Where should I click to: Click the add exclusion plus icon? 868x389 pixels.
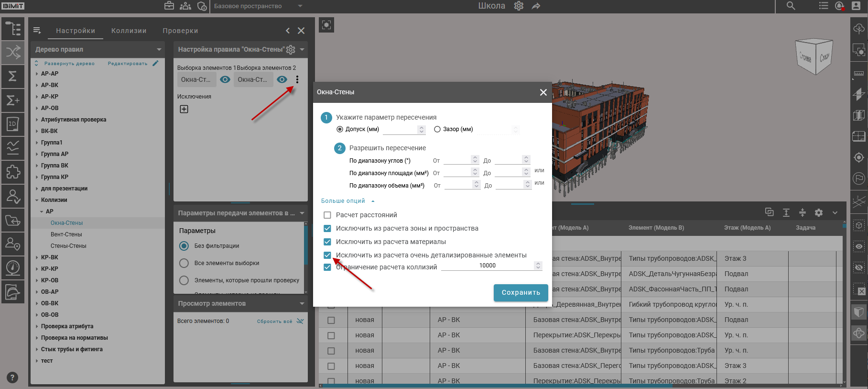184,109
